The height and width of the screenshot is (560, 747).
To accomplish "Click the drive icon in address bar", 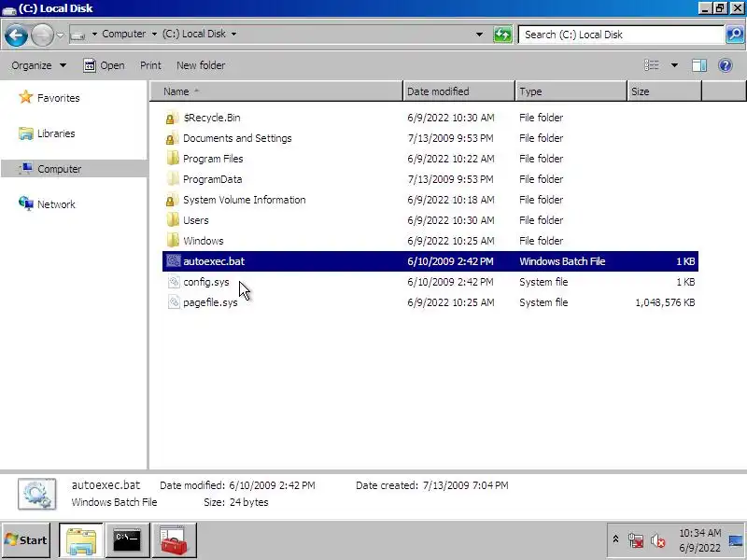I will [78, 35].
